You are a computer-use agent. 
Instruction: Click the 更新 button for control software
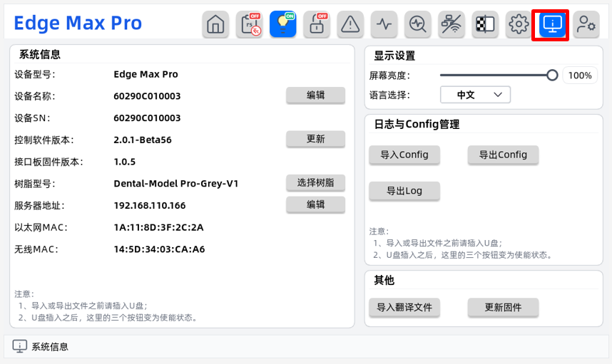[x=315, y=139]
